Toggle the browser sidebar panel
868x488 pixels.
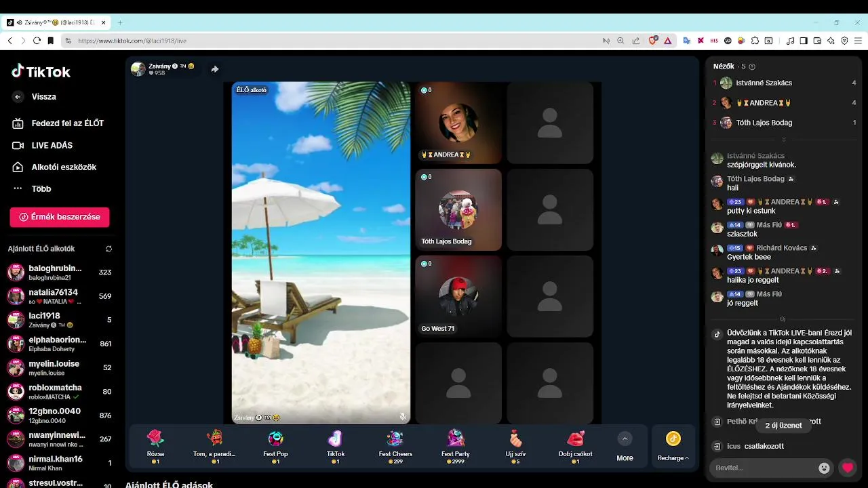(804, 41)
